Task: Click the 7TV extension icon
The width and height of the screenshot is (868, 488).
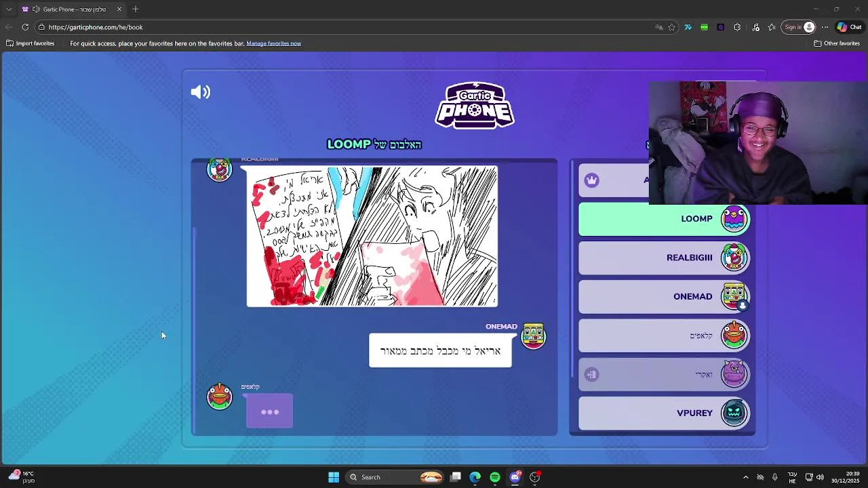Action: 688,27
